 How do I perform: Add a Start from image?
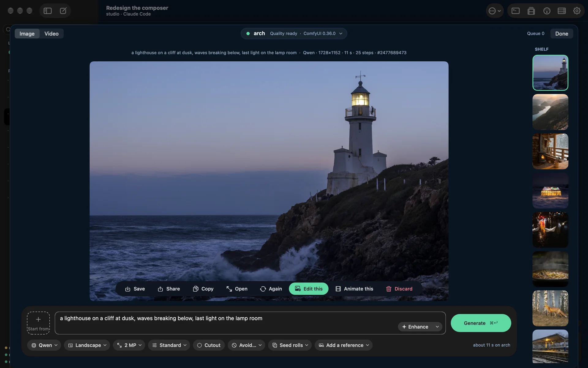[x=38, y=323]
